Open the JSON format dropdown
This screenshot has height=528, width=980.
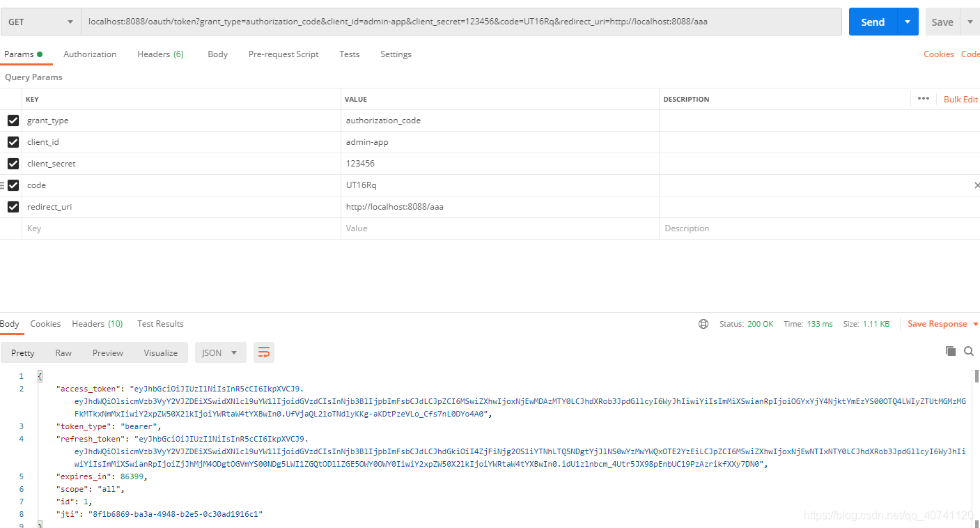pyautogui.click(x=220, y=353)
